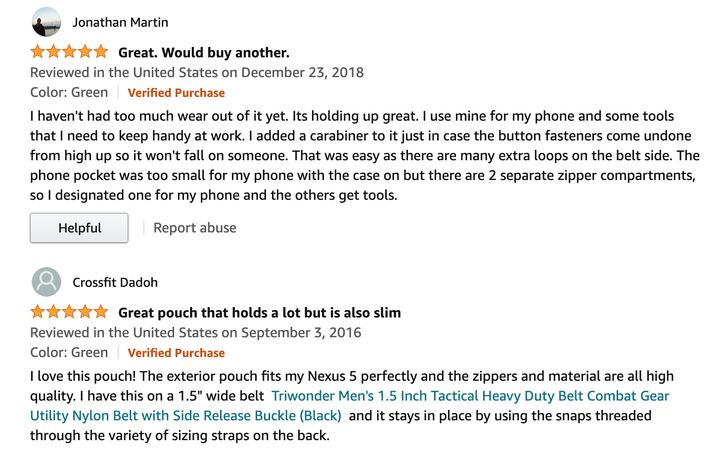Click the September 3, 2016 review date line

[x=196, y=333]
